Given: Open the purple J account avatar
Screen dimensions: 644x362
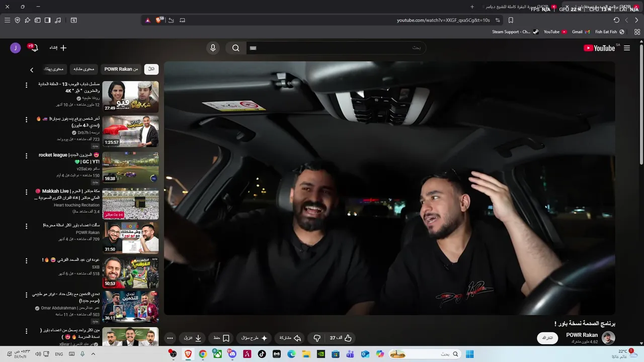Looking at the screenshot, I should (15, 48).
